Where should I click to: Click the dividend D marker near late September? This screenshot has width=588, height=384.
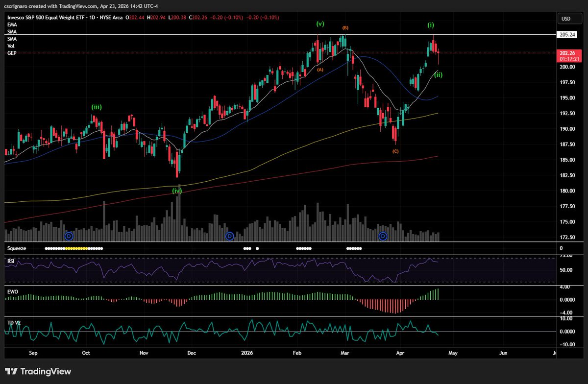[x=69, y=236]
